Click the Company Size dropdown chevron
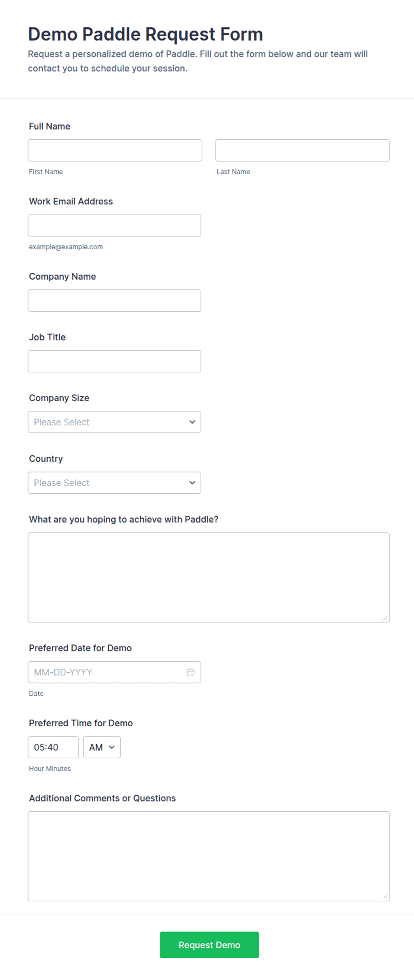Viewport: 414px width, 980px height. tap(192, 422)
